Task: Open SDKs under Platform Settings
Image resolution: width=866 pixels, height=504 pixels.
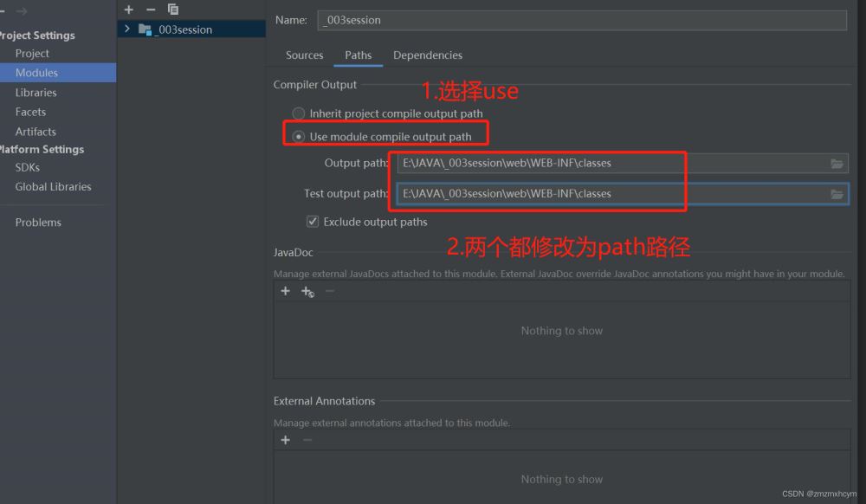Action: [28, 168]
